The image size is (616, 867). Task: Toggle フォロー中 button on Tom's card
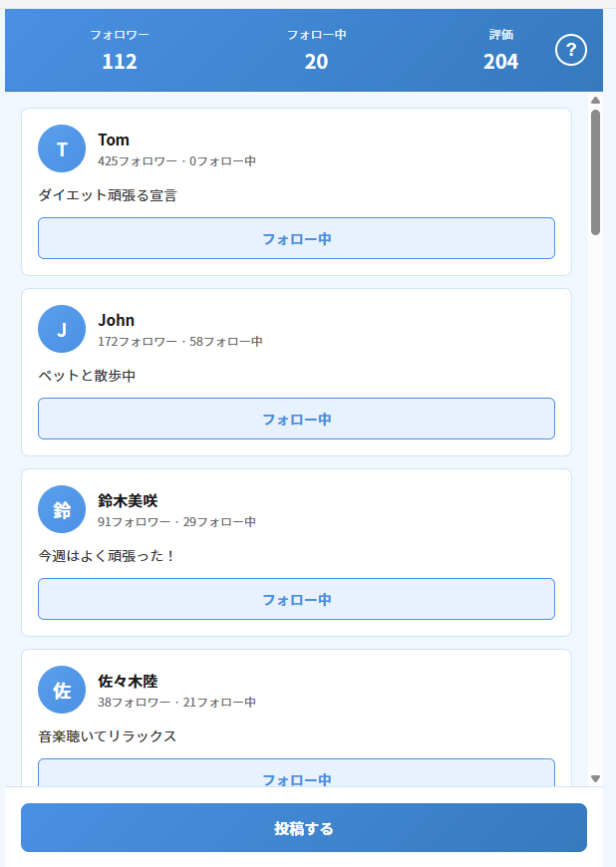coord(296,238)
